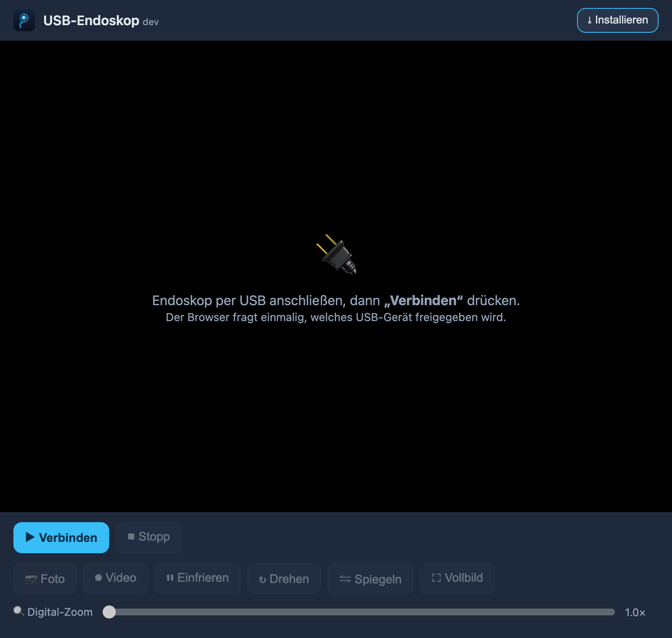Click the Verbinden button to connect
672x638 pixels.
61,537
